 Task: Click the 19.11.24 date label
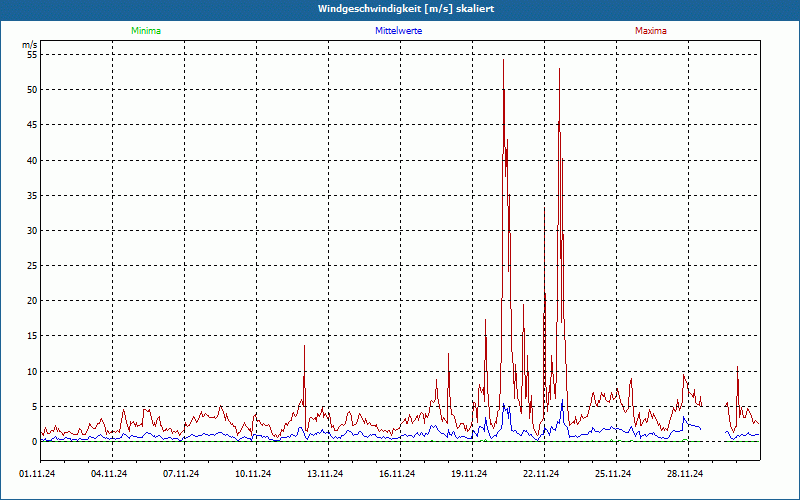click(x=469, y=474)
